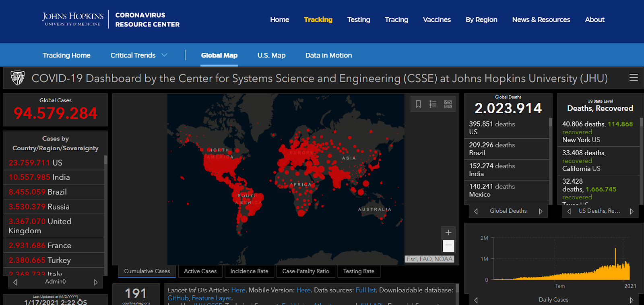Image resolution: width=644 pixels, height=305 pixels.
Task: Select 152.274 deaths India row
Action: (507, 170)
